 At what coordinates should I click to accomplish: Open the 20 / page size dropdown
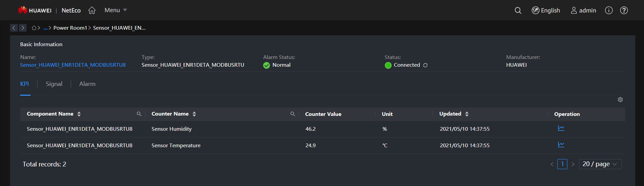[600, 164]
